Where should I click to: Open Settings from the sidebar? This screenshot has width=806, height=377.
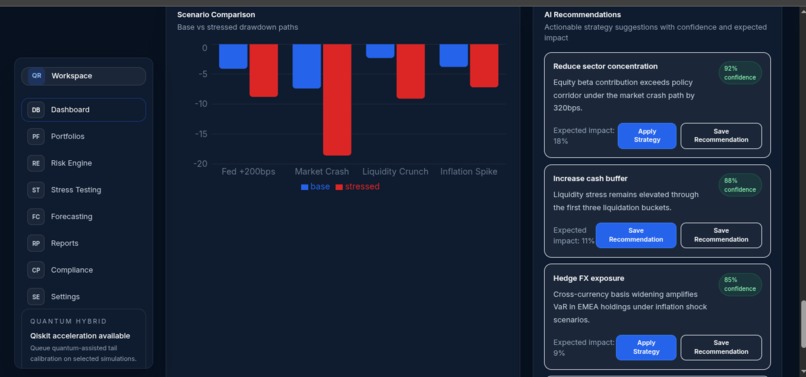click(83, 297)
